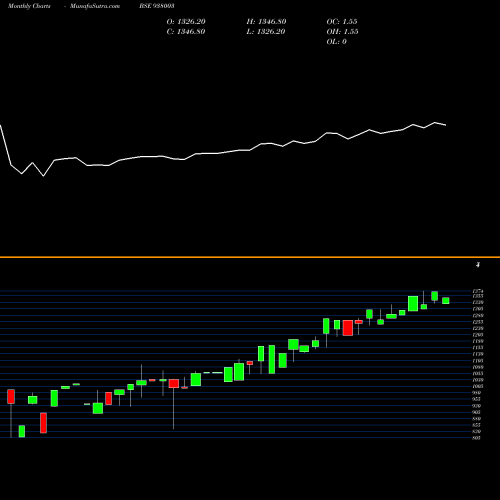The height and width of the screenshot is (500, 500).
Task: Select the "OC: 1.55" readout
Action: tap(342, 22)
